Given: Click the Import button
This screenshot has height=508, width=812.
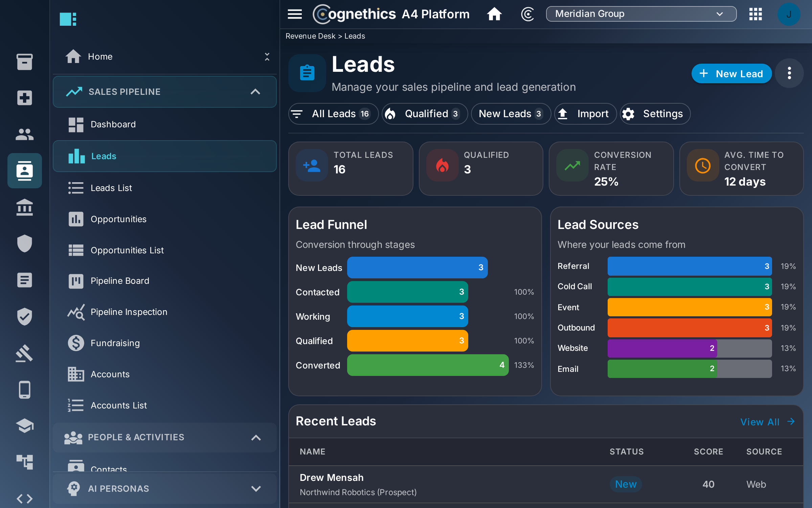Looking at the screenshot, I should tap(585, 114).
